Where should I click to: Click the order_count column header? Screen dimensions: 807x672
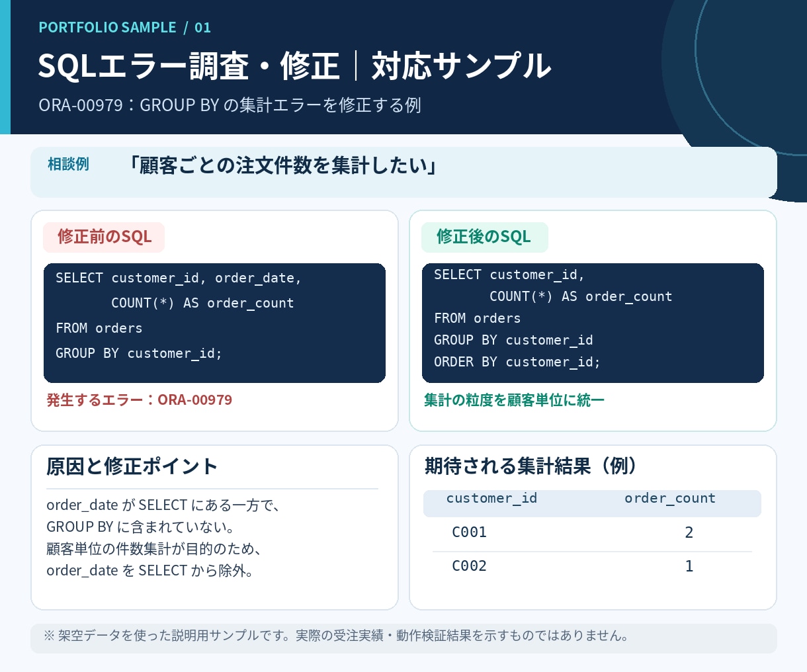[670, 499]
